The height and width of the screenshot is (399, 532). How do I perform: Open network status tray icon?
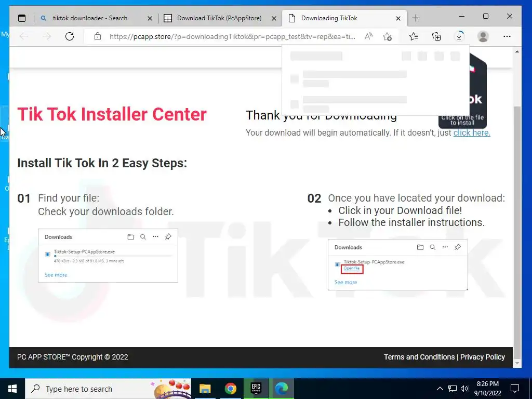[453, 389]
